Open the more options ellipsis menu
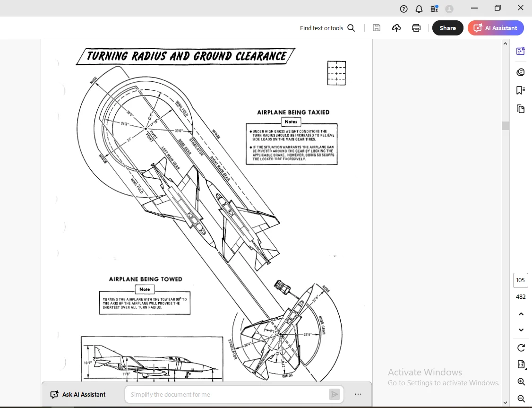This screenshot has width=532, height=408. click(x=358, y=394)
